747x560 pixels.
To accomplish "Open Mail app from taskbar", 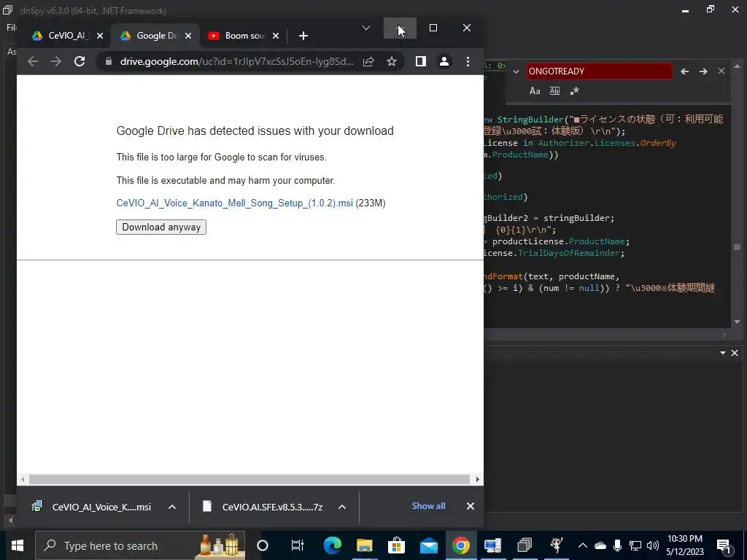I will tap(428, 545).
